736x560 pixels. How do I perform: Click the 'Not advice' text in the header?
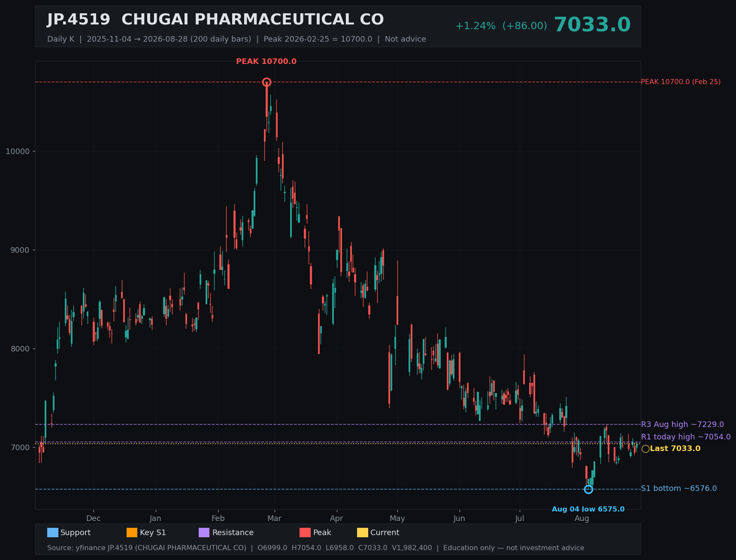click(x=406, y=39)
